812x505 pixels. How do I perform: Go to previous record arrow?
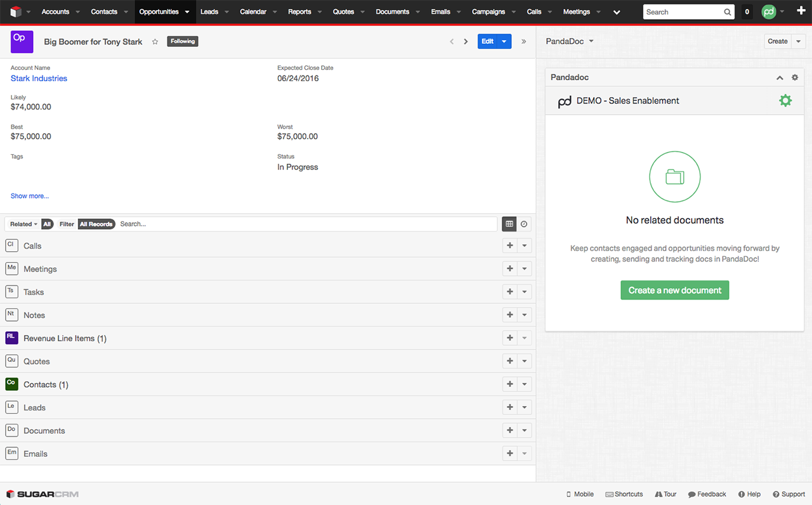[452, 41]
